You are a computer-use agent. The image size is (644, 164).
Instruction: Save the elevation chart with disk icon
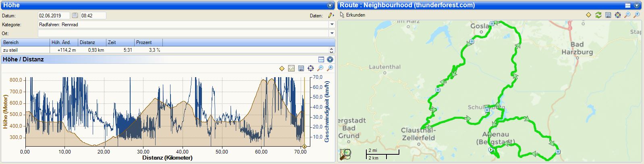pyautogui.click(x=301, y=68)
